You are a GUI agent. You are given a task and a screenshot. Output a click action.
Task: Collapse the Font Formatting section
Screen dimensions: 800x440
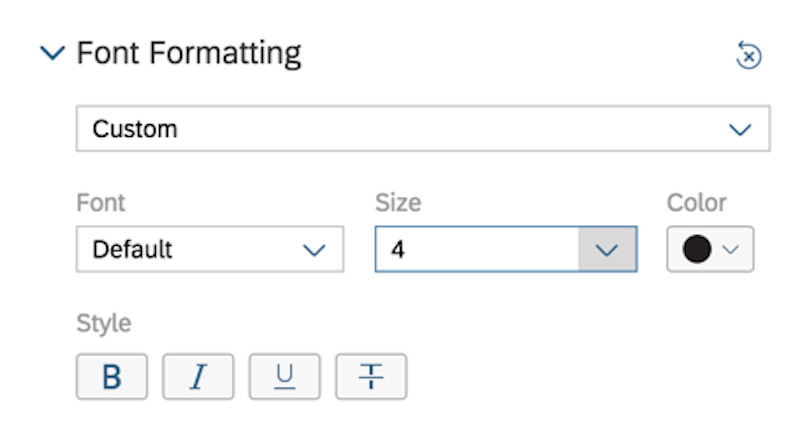(53, 53)
